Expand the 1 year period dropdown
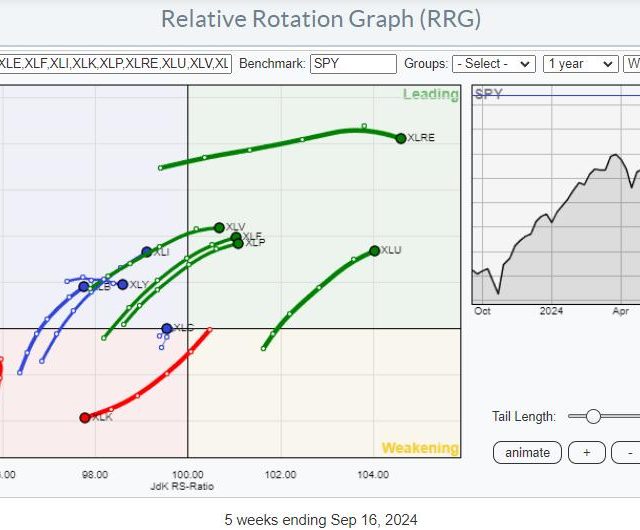The width and height of the screenshot is (640, 530). click(x=580, y=63)
